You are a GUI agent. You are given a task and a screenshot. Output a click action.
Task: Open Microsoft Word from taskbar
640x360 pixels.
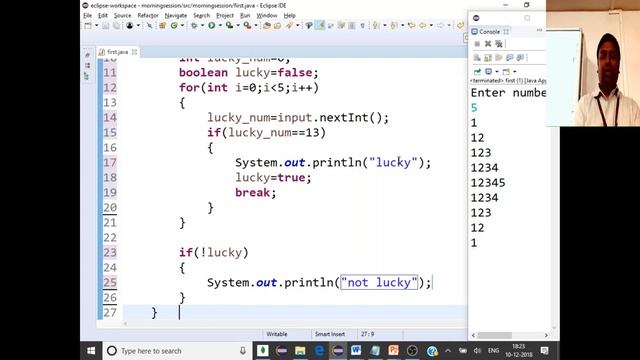(x=356, y=350)
